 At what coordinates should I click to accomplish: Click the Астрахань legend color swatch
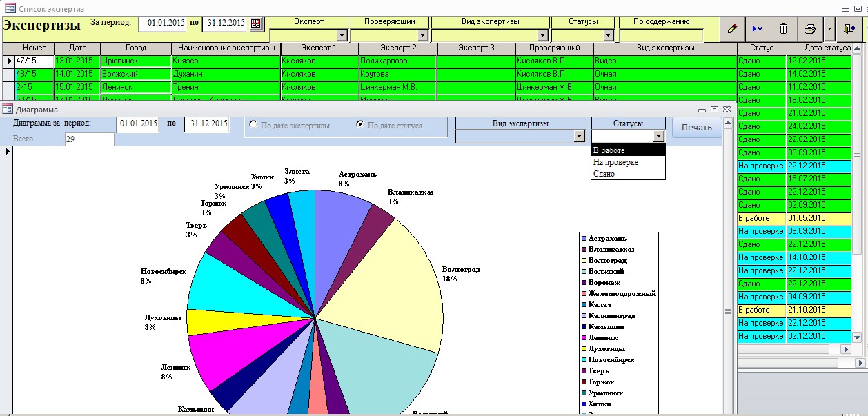click(x=584, y=238)
